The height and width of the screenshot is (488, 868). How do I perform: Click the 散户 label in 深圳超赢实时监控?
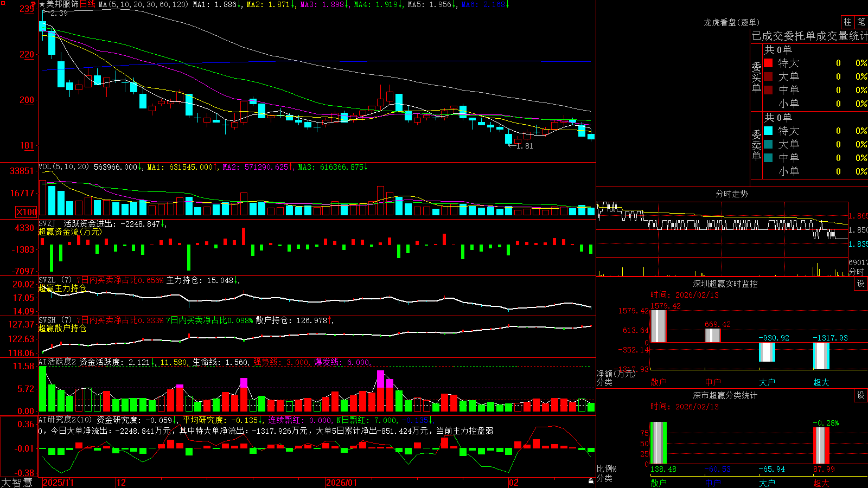click(658, 382)
